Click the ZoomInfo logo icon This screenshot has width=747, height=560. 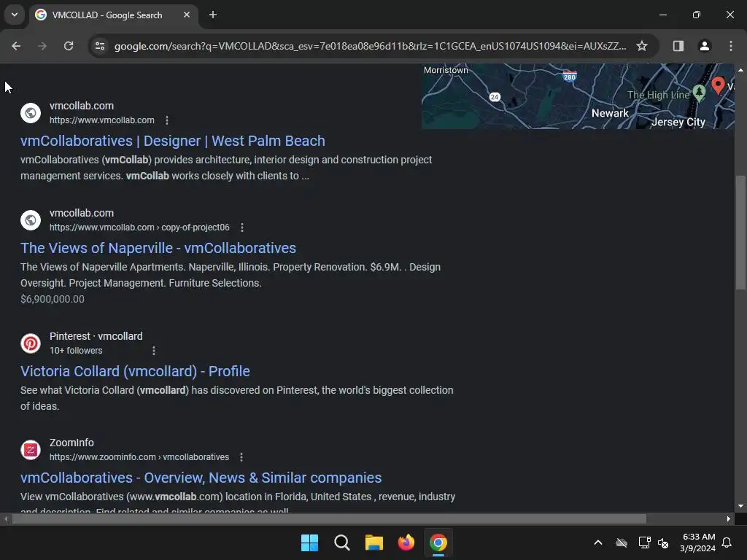click(x=31, y=449)
